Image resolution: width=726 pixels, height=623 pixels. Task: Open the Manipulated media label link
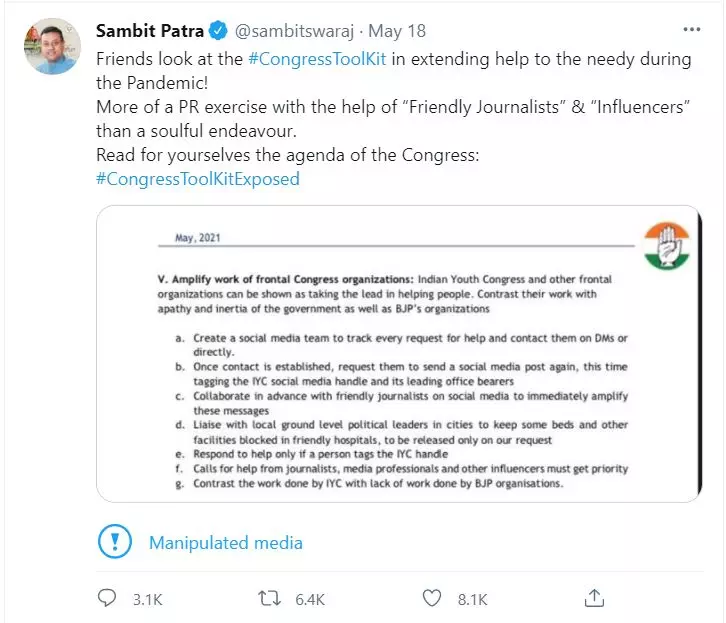pyautogui.click(x=226, y=543)
